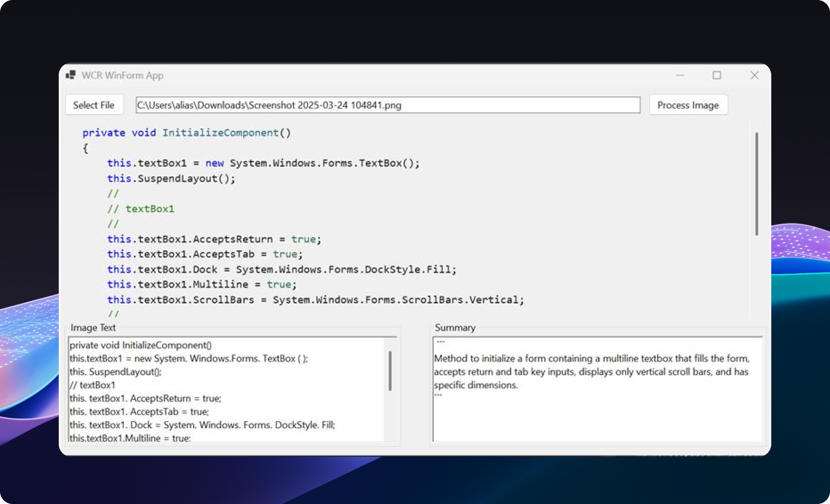This screenshot has width=830, height=504.
Task: Click the WCR WinForm App title bar icon
Action: [x=71, y=75]
